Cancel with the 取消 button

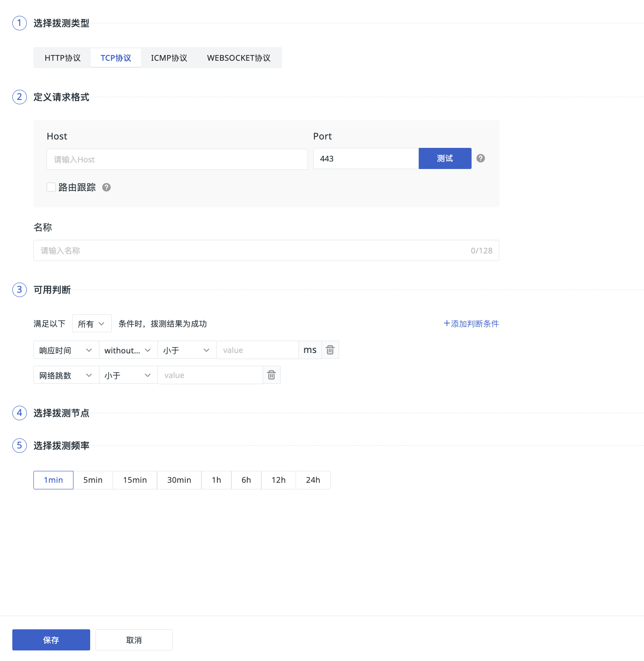pyautogui.click(x=134, y=640)
